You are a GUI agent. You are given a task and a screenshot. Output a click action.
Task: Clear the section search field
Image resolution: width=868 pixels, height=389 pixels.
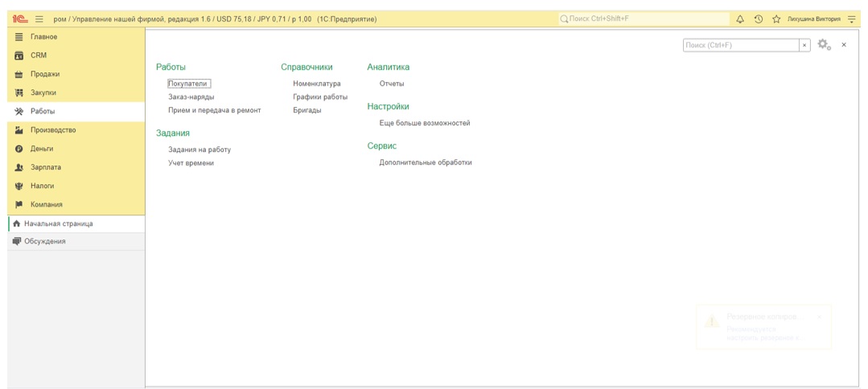click(x=804, y=46)
